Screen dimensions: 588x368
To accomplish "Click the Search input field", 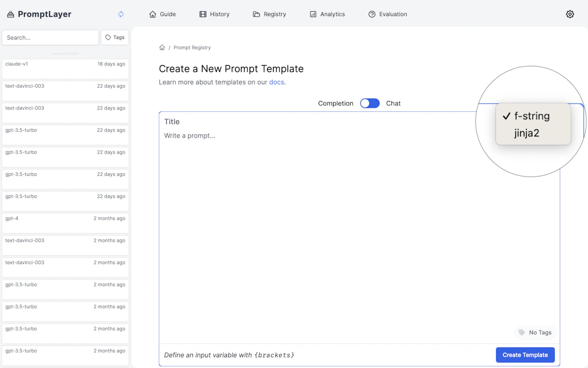I will pos(50,37).
